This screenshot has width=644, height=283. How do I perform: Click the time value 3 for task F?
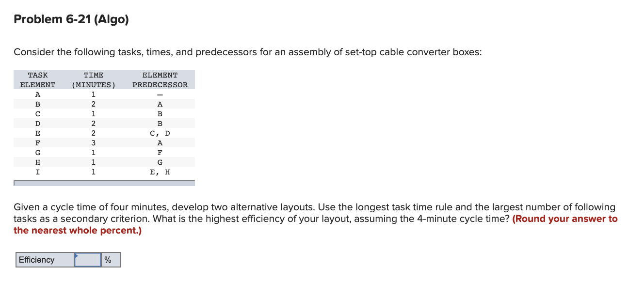(93, 142)
